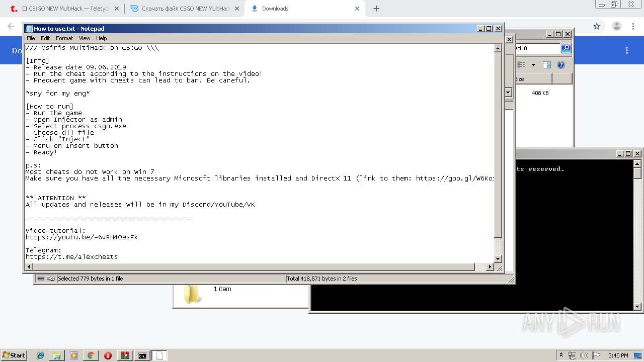Image resolution: width=644 pixels, height=362 pixels.
Task: Open Windows Media Player taskbar icon
Action: click(x=74, y=355)
